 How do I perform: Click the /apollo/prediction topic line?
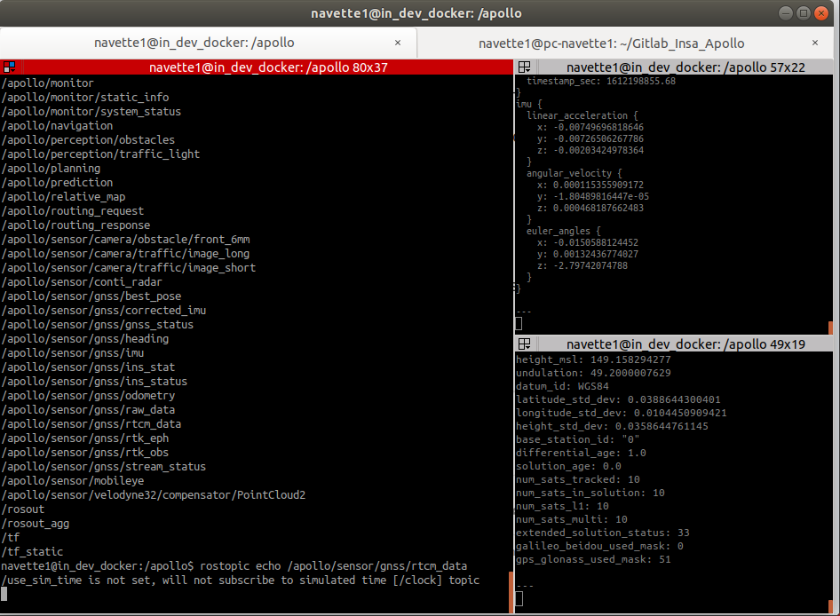pos(58,183)
